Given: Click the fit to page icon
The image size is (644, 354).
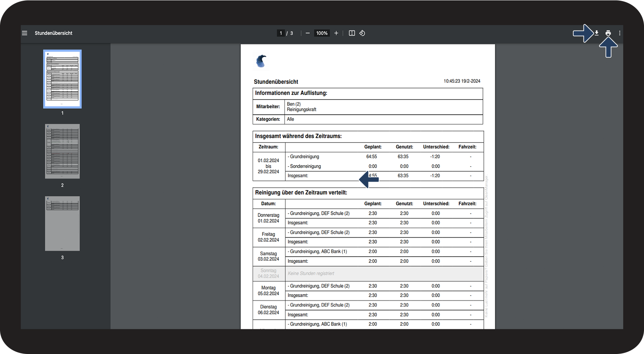Looking at the screenshot, I should (352, 33).
